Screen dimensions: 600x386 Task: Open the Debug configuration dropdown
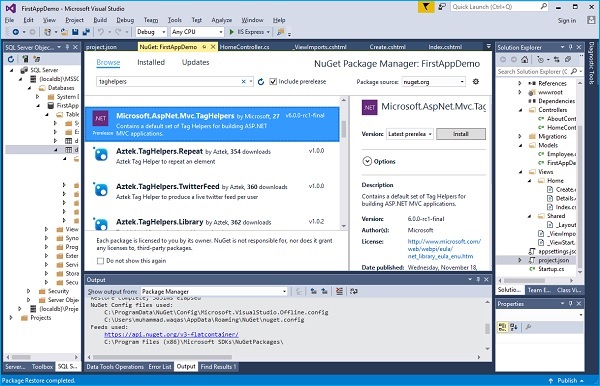coord(152,32)
